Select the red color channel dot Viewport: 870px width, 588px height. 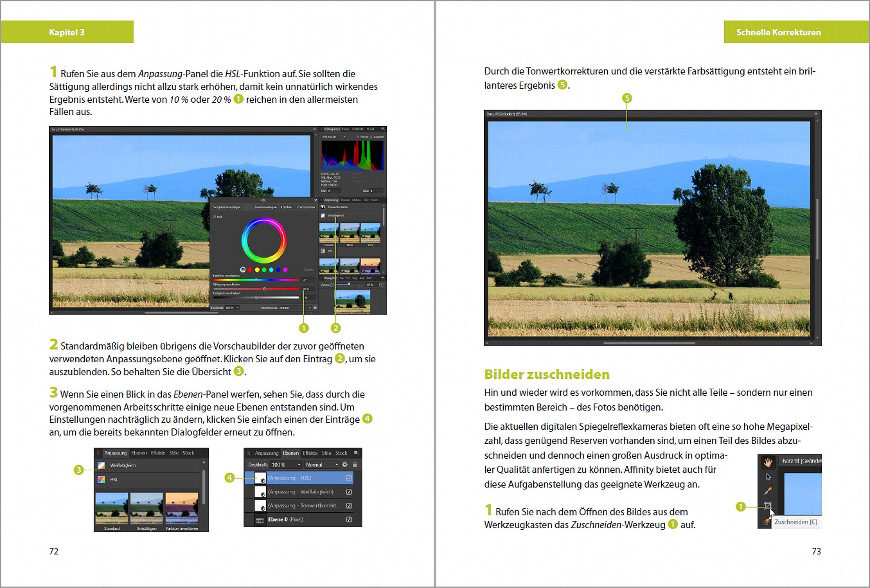[x=250, y=270]
